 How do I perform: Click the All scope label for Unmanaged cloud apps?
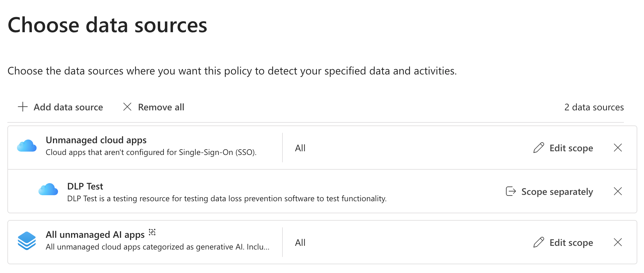300,148
